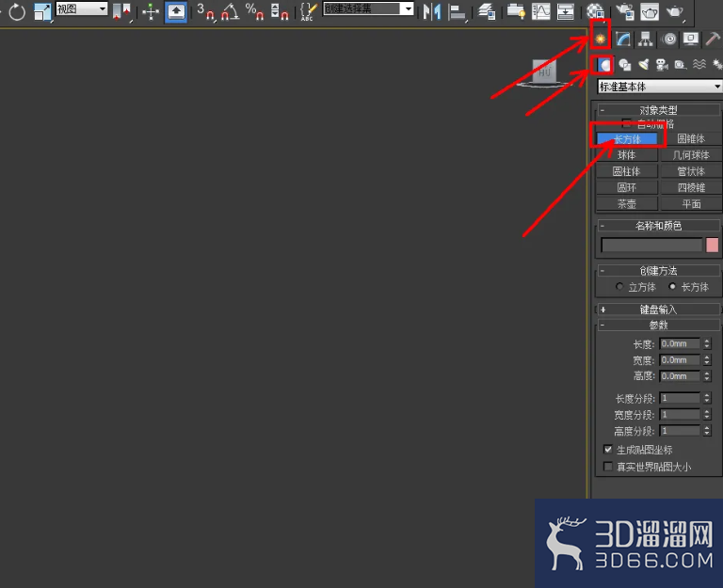723x588 pixels.
Task: Click the 长度 value field
Action: pos(680,343)
